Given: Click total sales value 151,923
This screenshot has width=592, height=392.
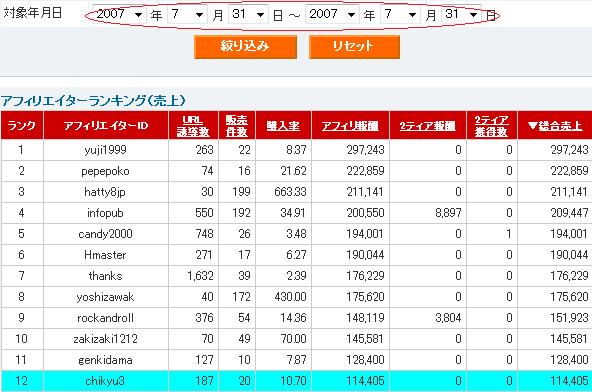Looking at the screenshot, I should (x=569, y=318).
